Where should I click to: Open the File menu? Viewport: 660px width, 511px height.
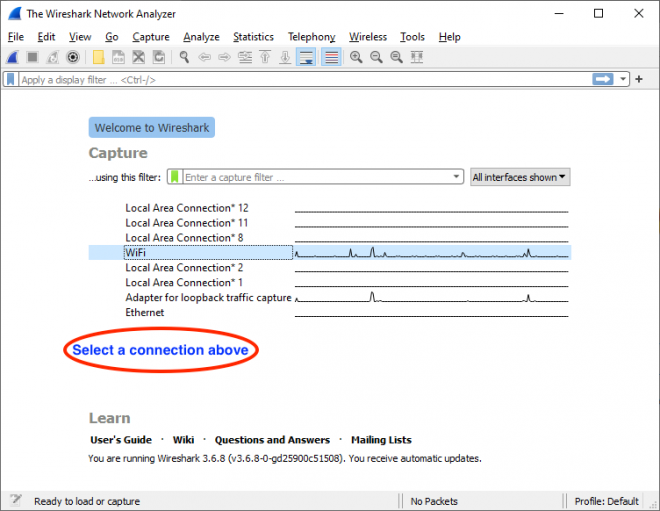[16, 37]
